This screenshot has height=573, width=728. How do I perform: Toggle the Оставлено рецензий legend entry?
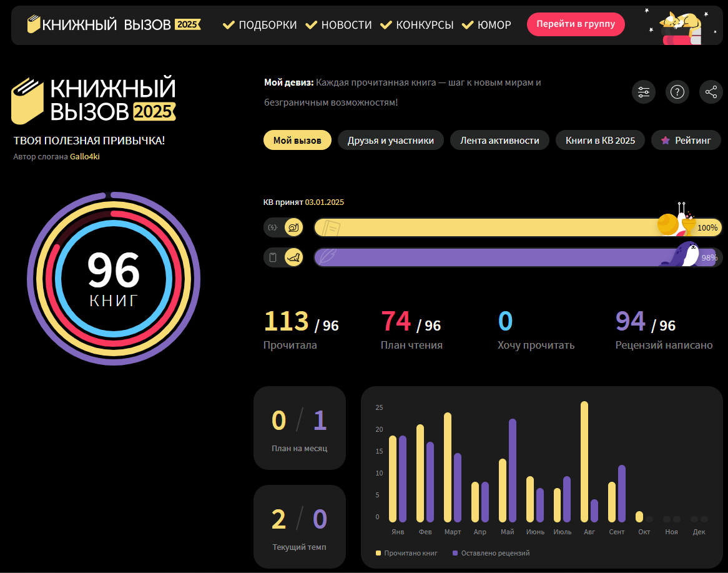click(491, 553)
